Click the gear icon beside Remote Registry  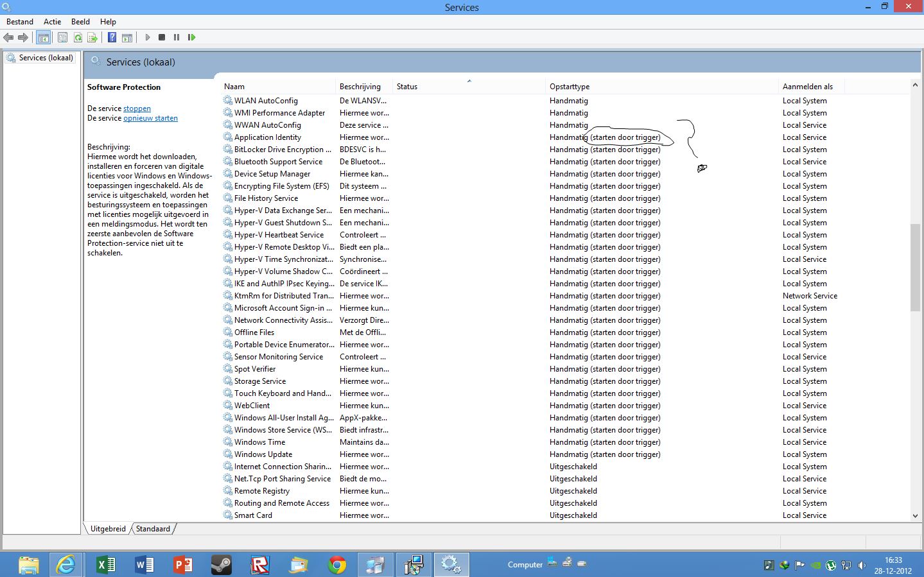click(228, 491)
